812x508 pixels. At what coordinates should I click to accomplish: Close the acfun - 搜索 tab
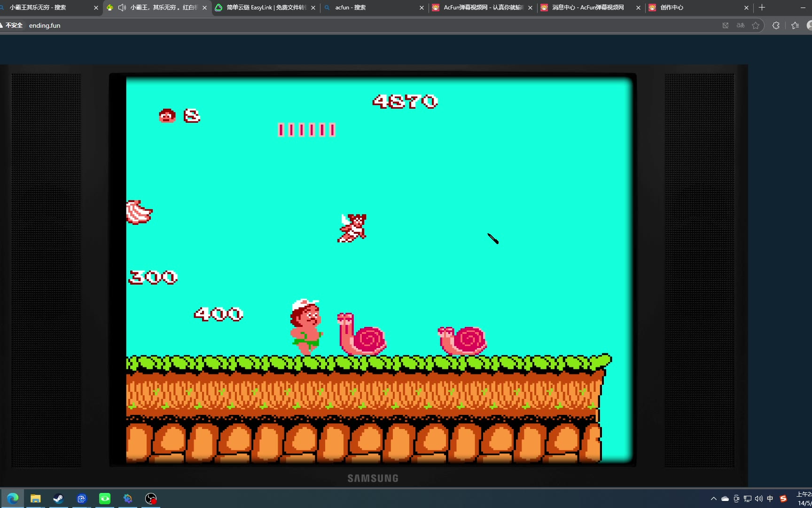(x=422, y=8)
